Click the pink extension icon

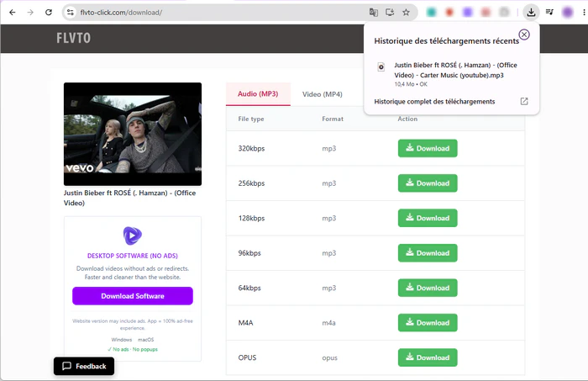486,13
